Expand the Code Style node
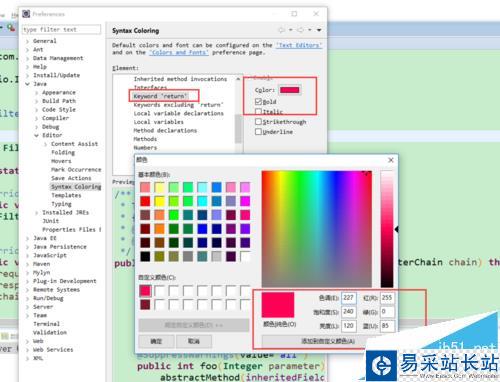 37,110
